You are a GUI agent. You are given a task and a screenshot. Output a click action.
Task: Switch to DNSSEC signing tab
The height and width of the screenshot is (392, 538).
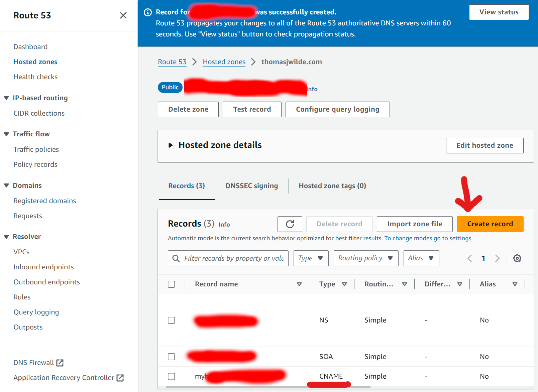(x=251, y=186)
